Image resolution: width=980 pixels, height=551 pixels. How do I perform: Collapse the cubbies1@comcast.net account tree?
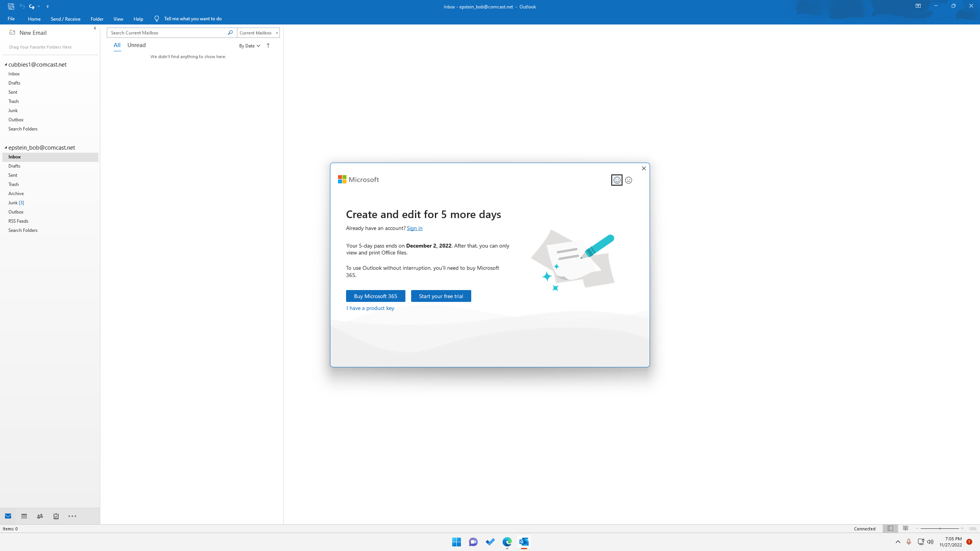point(6,64)
